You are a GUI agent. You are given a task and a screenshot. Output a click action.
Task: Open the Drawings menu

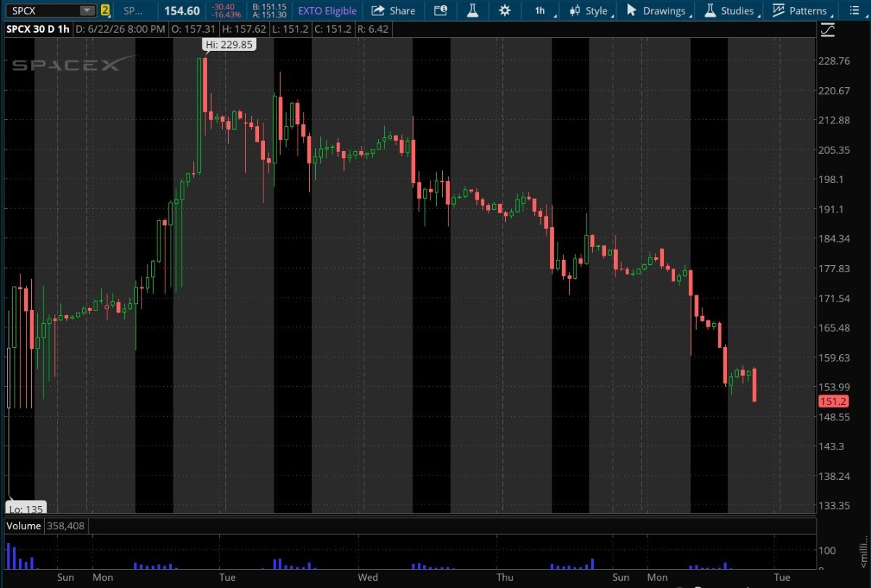657,11
